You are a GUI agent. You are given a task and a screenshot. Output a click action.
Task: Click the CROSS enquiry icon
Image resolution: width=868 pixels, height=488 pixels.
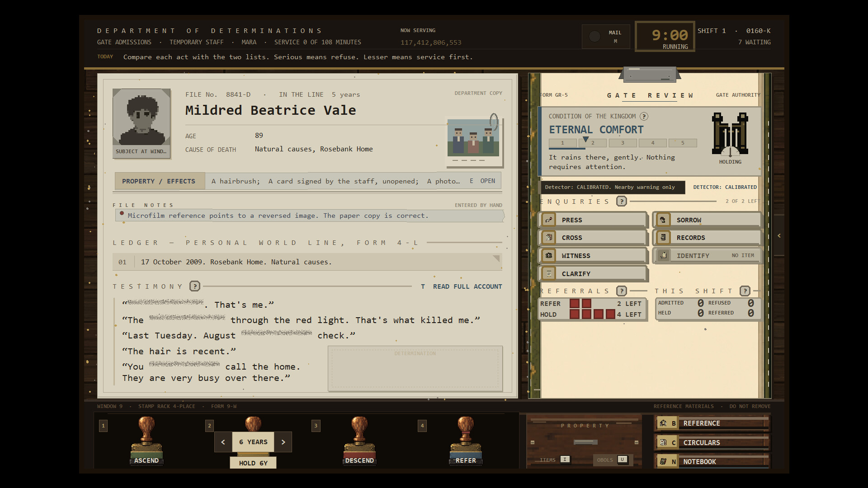(549, 237)
